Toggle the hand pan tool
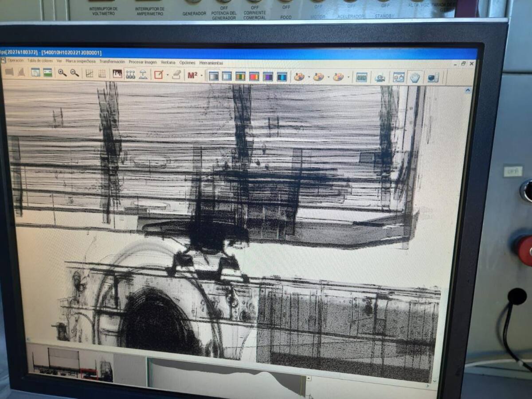This screenshot has width=532, height=399. click(x=415, y=77)
